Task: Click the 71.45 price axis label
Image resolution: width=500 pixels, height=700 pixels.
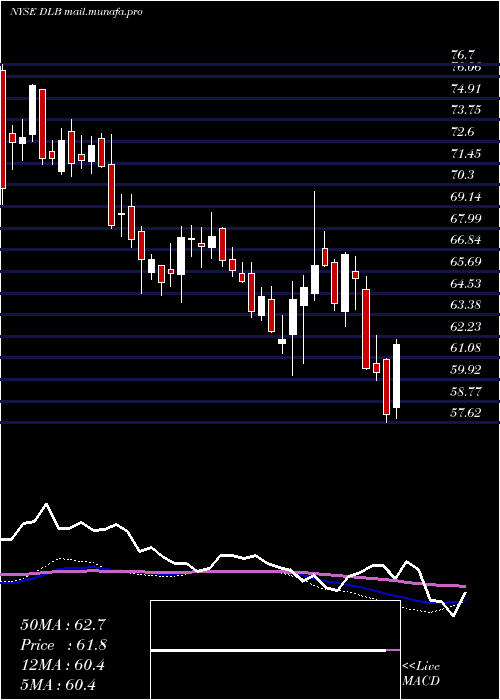Action: 466,154
